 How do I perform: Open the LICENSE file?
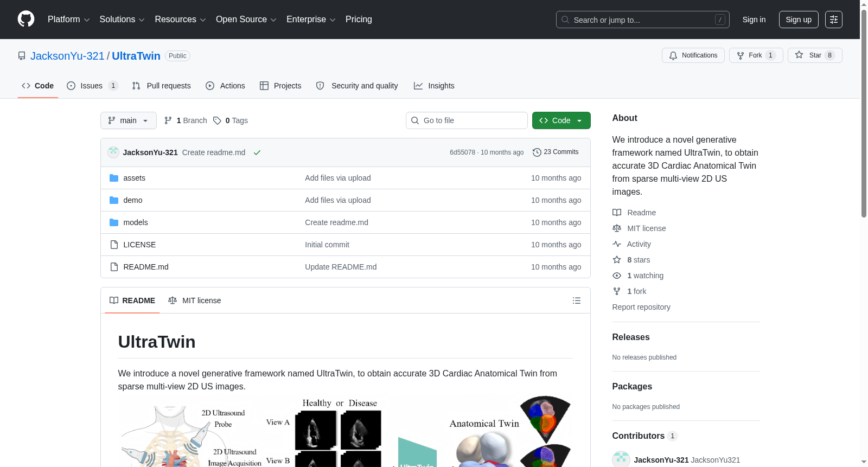pyautogui.click(x=139, y=245)
